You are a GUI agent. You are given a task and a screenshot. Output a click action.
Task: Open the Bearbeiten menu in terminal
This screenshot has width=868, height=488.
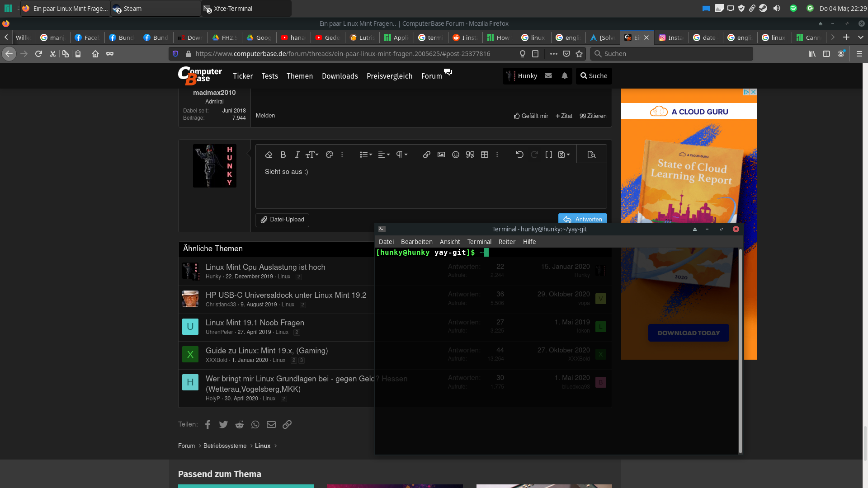click(x=416, y=242)
